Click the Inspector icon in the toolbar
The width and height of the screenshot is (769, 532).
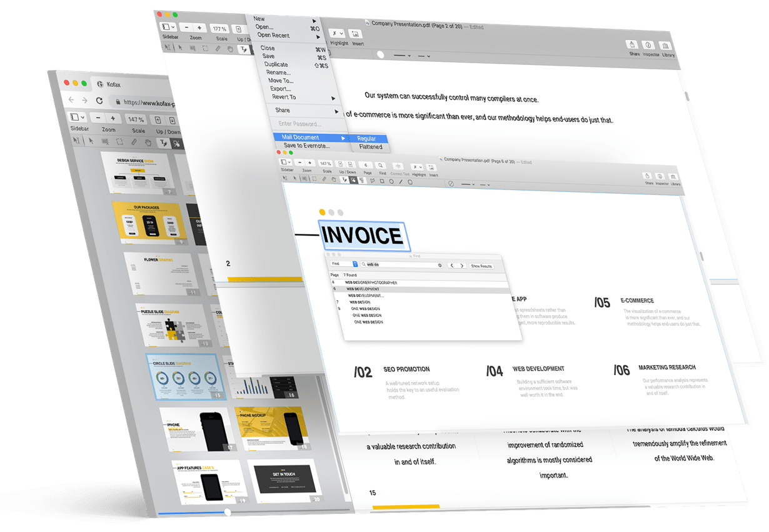pos(661,176)
